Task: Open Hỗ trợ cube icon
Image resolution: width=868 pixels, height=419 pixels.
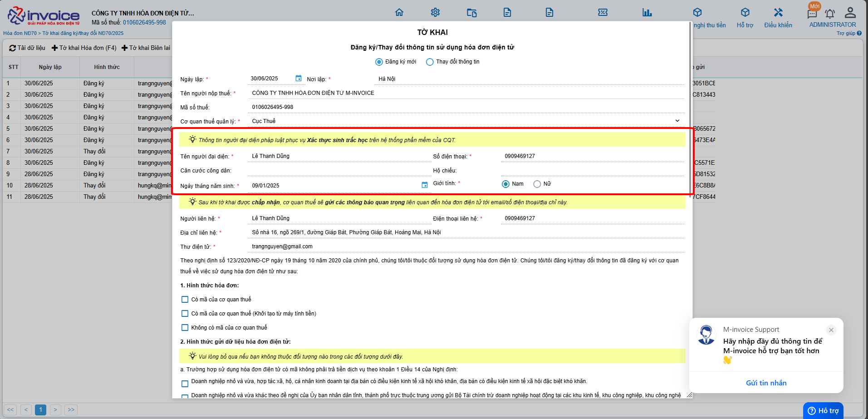Action: click(745, 12)
